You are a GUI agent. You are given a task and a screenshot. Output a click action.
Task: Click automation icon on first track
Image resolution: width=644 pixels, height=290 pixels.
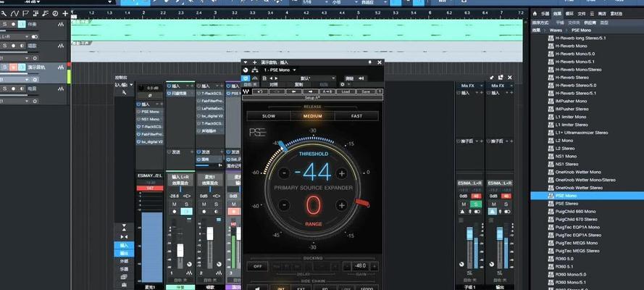point(61,25)
